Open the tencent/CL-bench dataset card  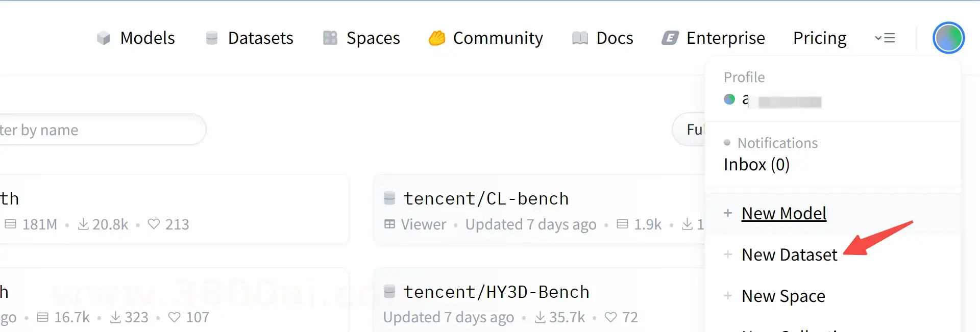[x=486, y=199]
